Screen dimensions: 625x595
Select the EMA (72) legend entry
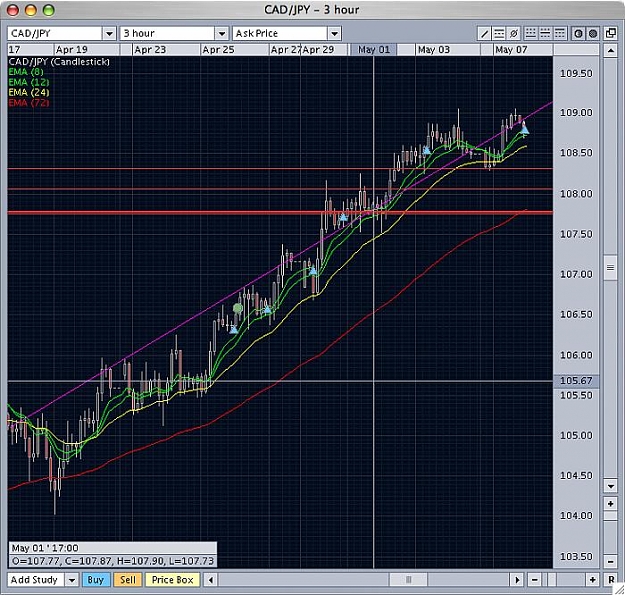pyautogui.click(x=29, y=103)
